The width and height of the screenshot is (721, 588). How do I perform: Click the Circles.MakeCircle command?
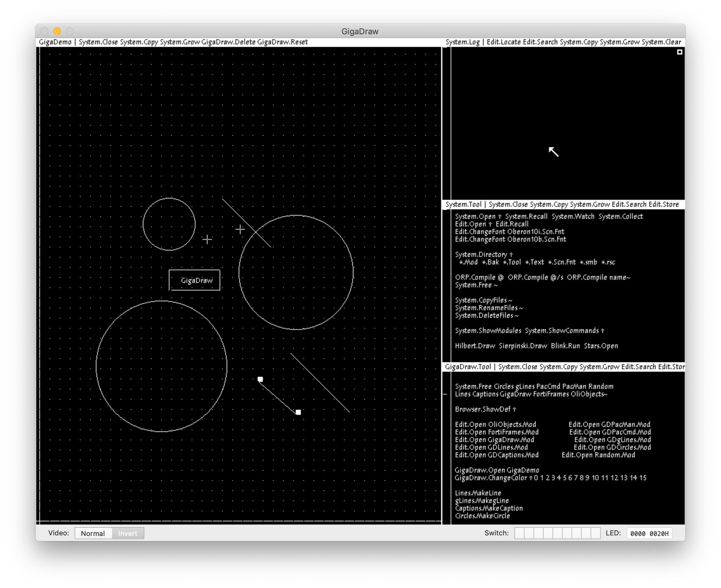pos(482,516)
